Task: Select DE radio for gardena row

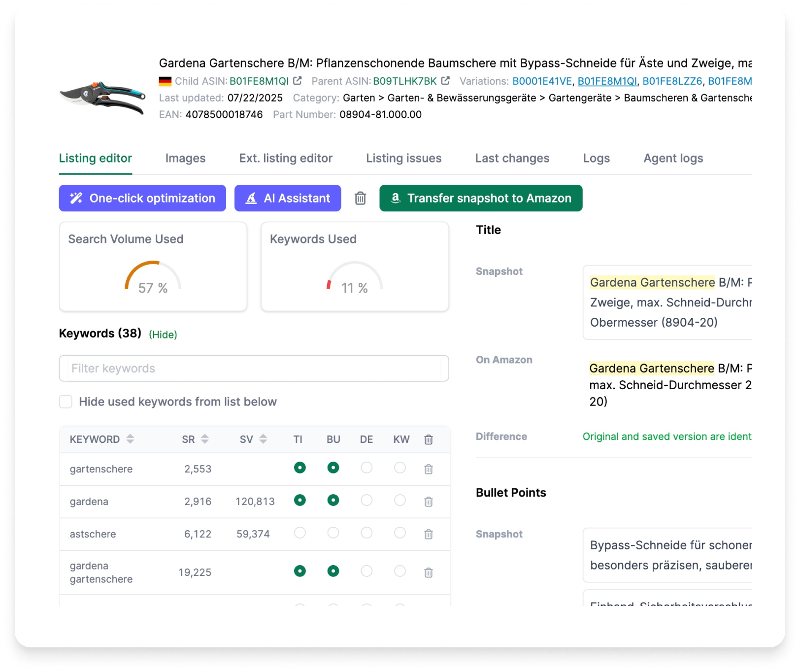Action: coord(367,500)
